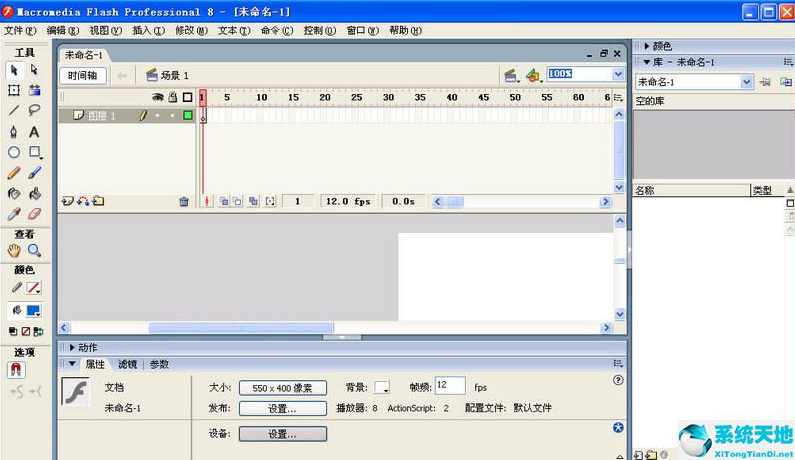Toggle lock all layers padlock icon
The height and width of the screenshot is (460, 795).
pyautogui.click(x=172, y=96)
